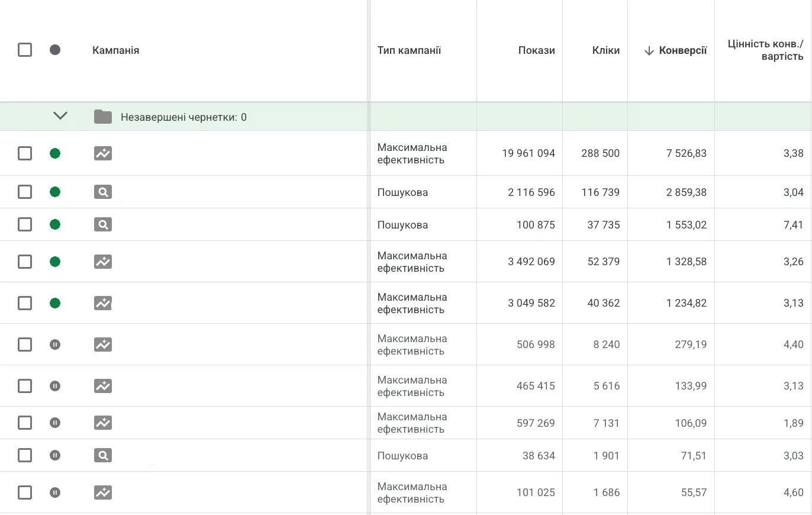Click paused status icon of 1 901 clicks campaign
Image resolution: width=812 pixels, height=515 pixels.
[55, 455]
